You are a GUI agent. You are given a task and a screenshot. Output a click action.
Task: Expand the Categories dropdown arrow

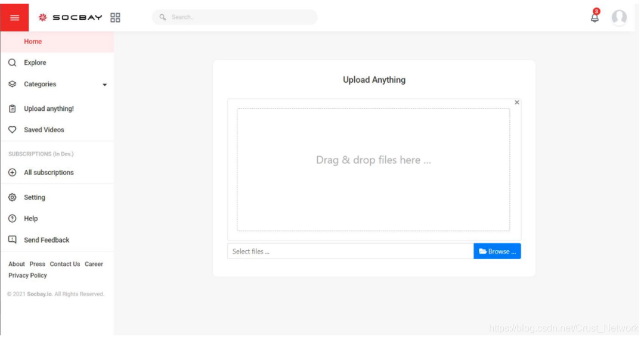[x=105, y=85]
